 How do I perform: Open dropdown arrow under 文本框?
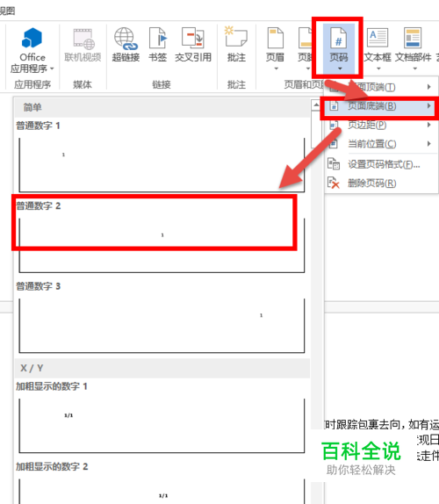378,68
